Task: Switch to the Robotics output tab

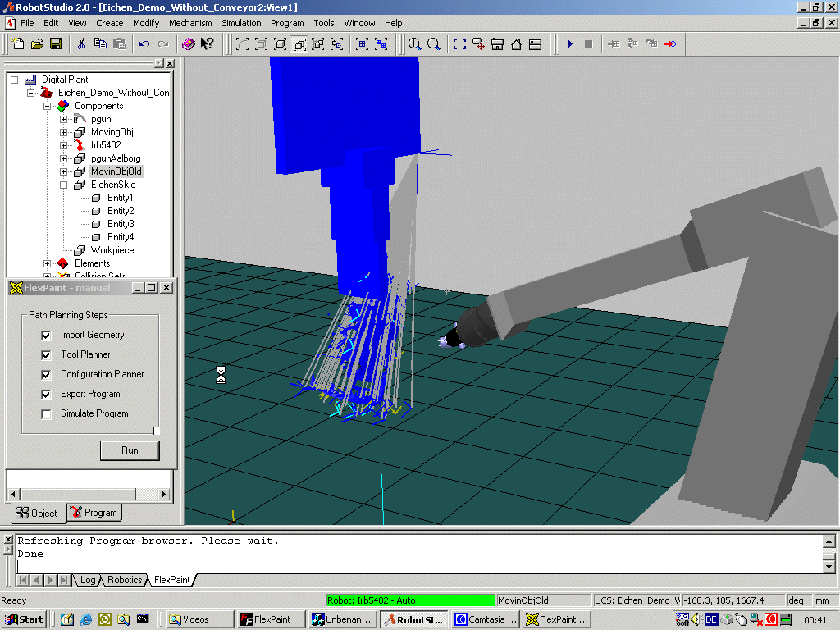Action: (125, 580)
